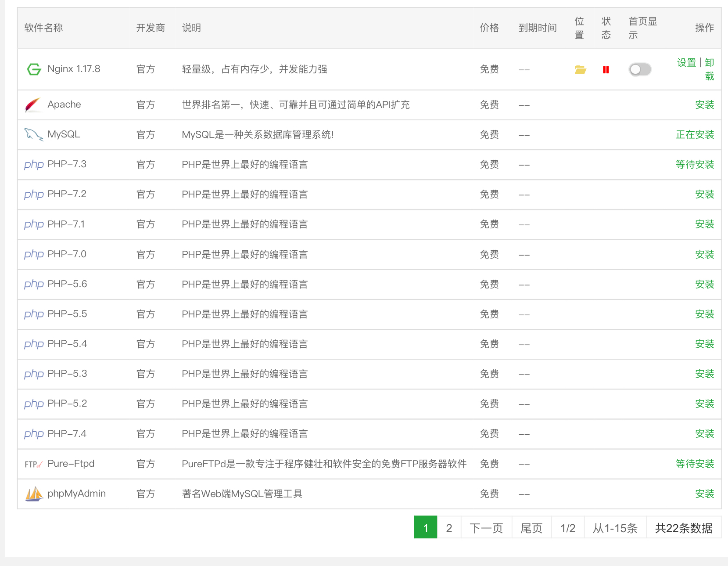Viewport: 728px width, 566px height.
Task: Click the PHP-7.3 logo icon
Action: point(34,165)
